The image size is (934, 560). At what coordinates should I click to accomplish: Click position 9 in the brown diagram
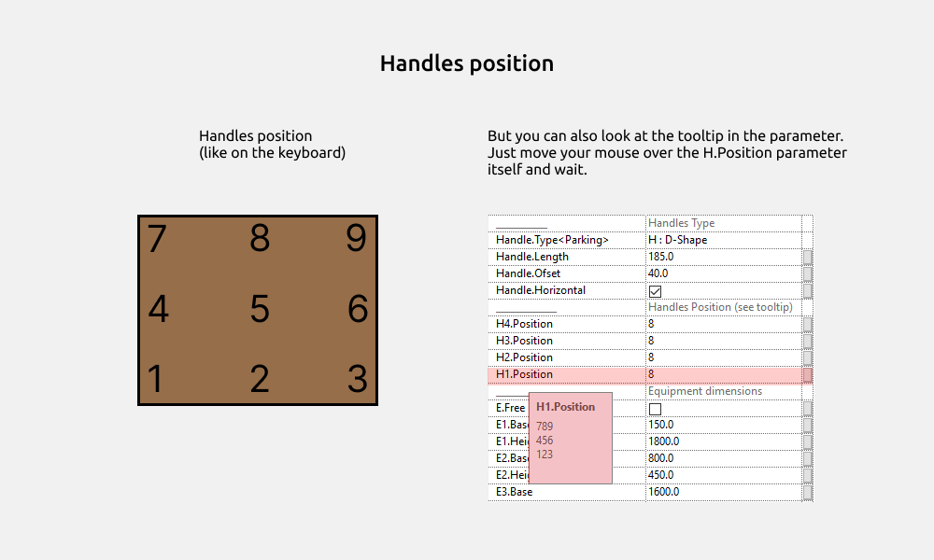[x=356, y=240]
